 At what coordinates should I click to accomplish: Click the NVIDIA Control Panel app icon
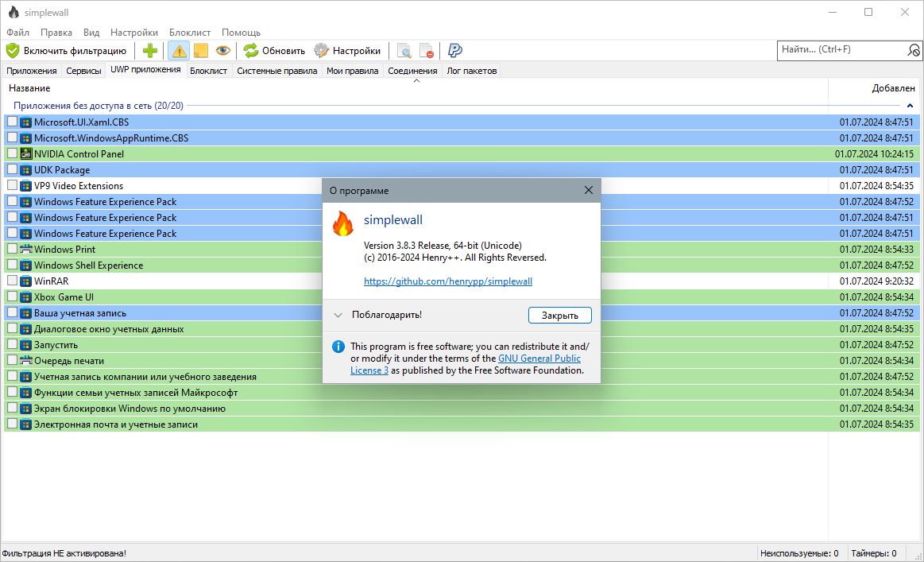click(x=25, y=154)
